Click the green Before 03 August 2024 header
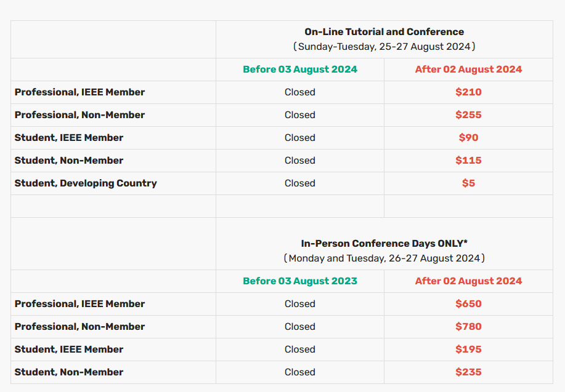Viewport: 565px width, 392px height. coord(300,69)
